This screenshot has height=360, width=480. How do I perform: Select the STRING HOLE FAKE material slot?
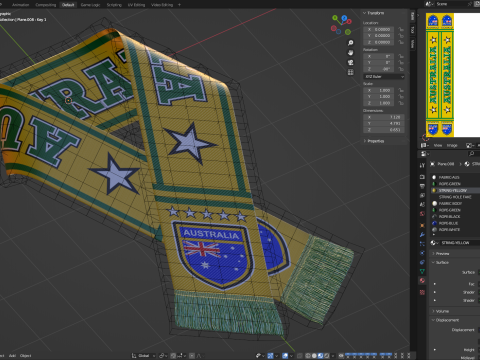[x=455, y=197]
